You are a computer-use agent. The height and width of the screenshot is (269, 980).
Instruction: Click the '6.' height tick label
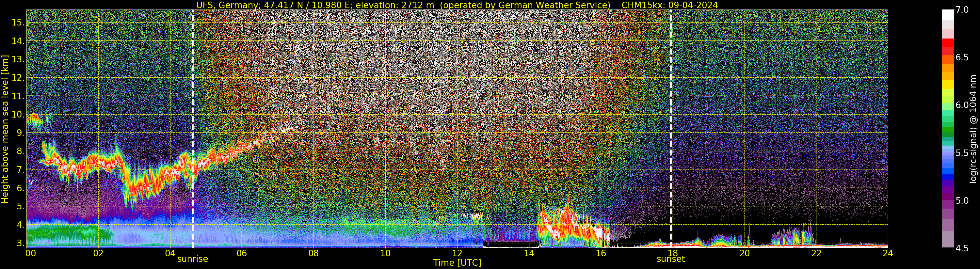[20, 188]
